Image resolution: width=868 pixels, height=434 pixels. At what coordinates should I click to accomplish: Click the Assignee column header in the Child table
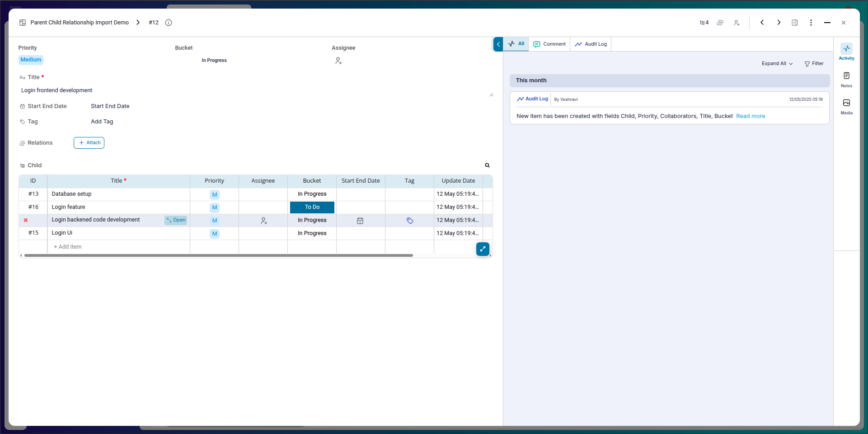tap(263, 181)
